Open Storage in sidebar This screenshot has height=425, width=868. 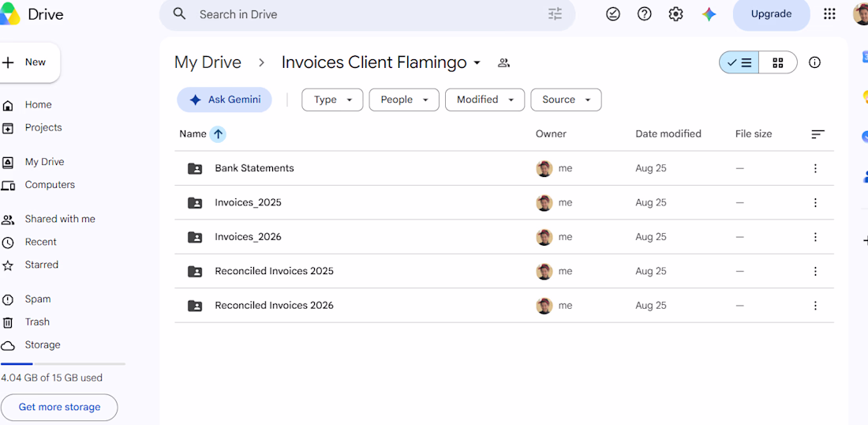42,344
